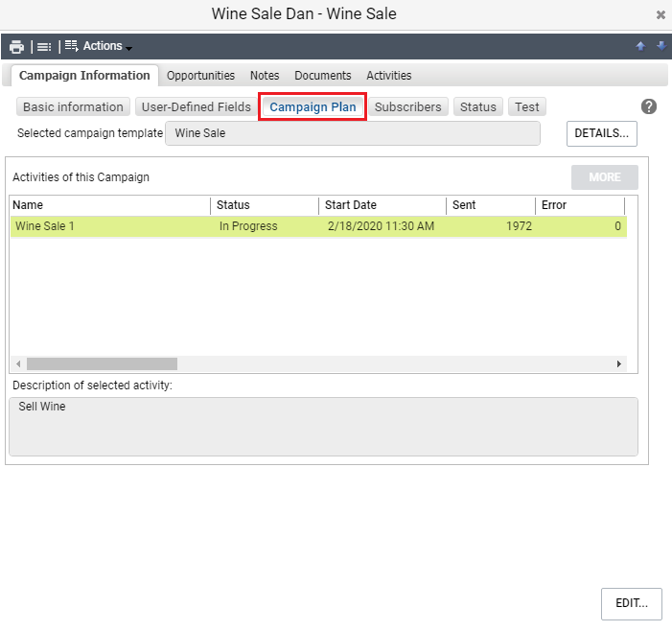672x631 pixels.
Task: Click the horizontal scrollbar thumb
Action: [102, 364]
